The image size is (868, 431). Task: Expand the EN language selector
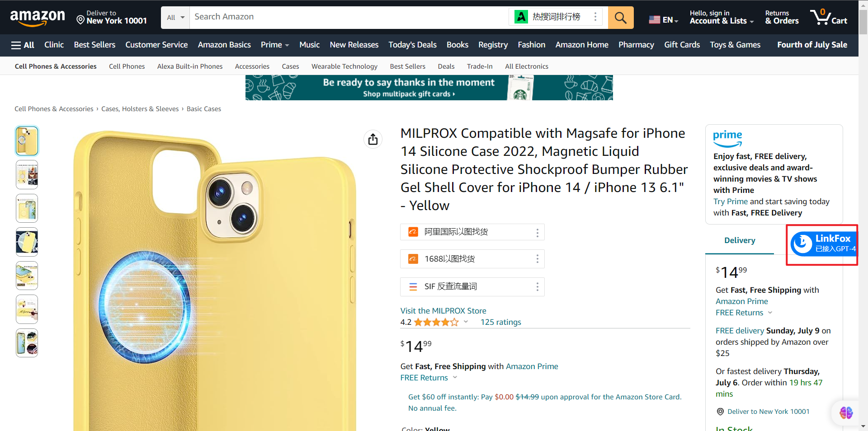coord(663,20)
